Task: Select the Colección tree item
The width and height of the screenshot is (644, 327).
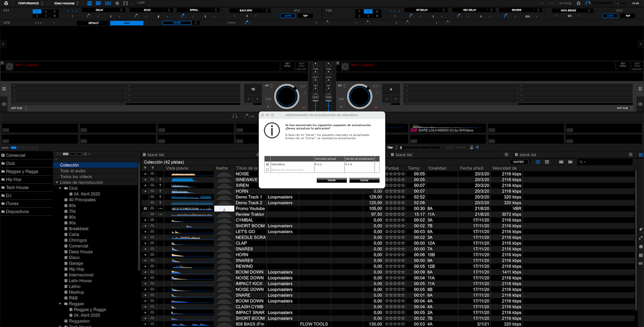Action: [96, 165]
